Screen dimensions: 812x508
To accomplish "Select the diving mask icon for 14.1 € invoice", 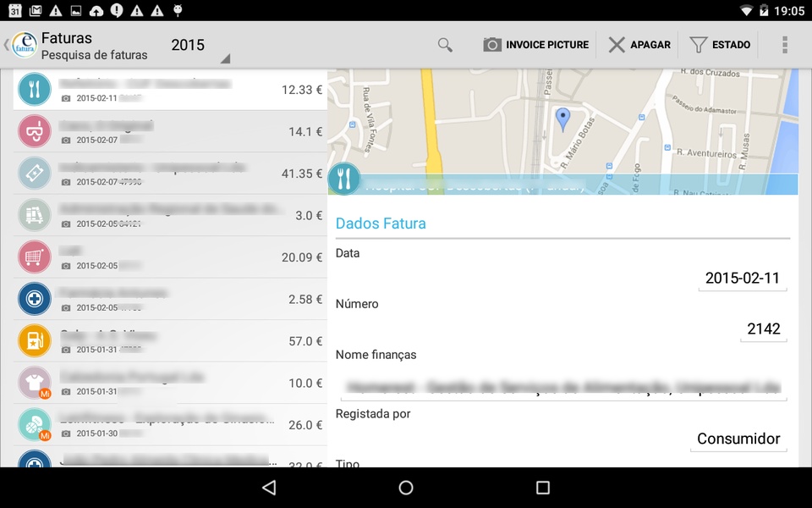I will click(35, 131).
